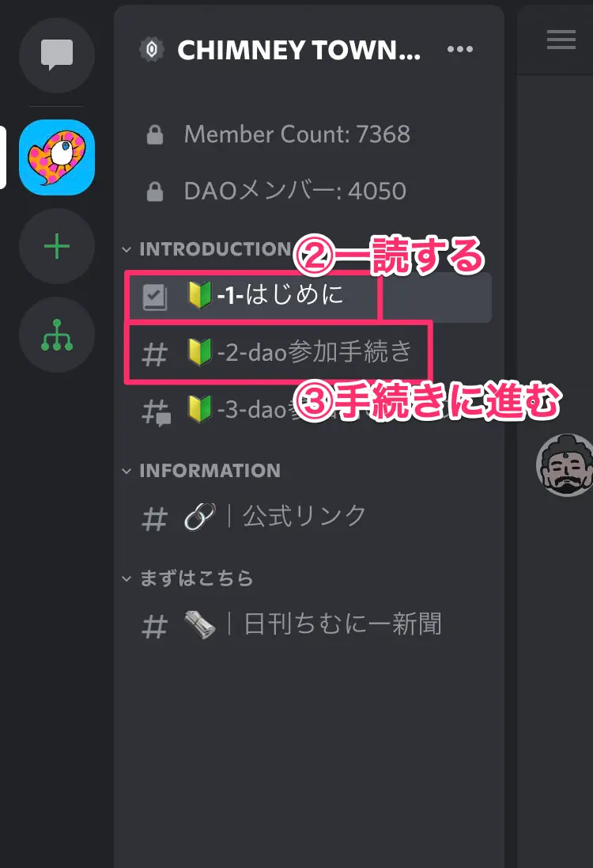Click the server boost badge icon
Image resolution: width=593 pixels, height=868 pixels.
152,50
